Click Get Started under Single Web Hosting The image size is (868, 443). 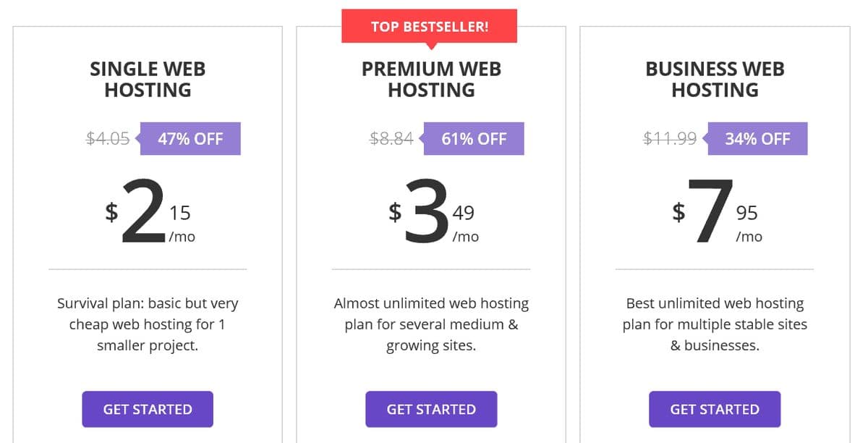point(148,409)
